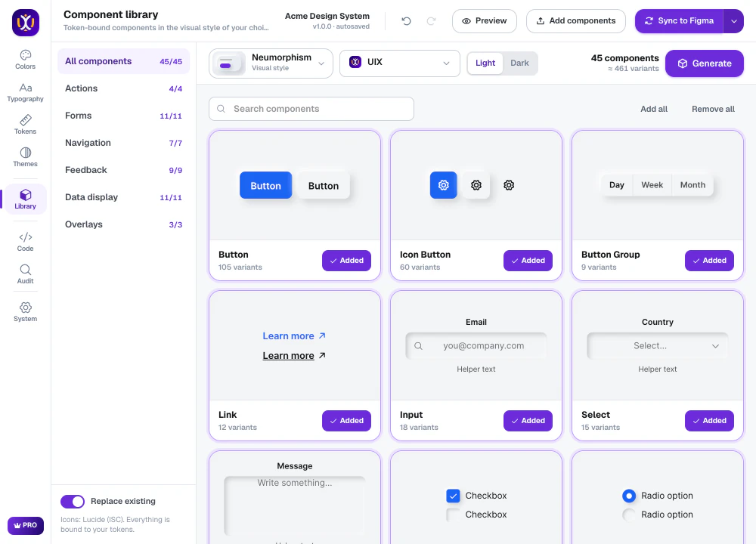Select Week in Button Group preview

652,185
